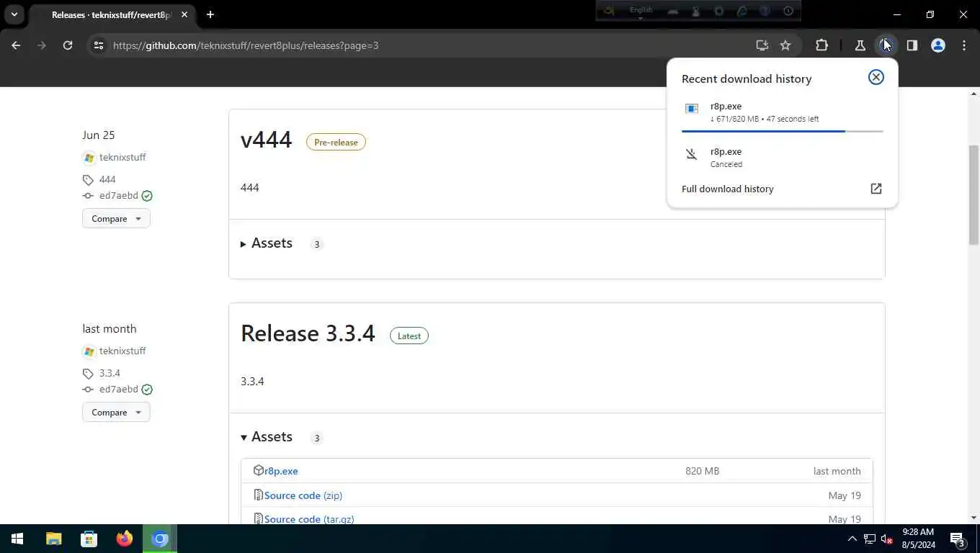Image resolution: width=980 pixels, height=553 pixels.
Task: Open the Compare dropdown for v444
Action: pyautogui.click(x=116, y=218)
